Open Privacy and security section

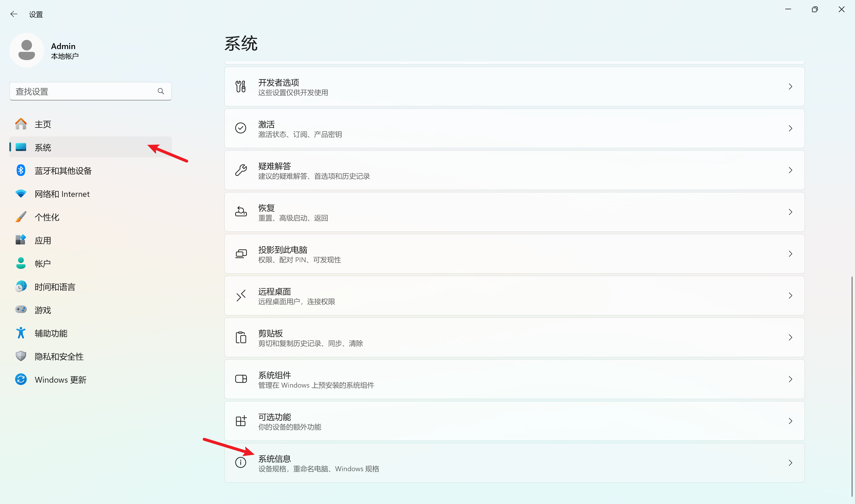point(59,356)
